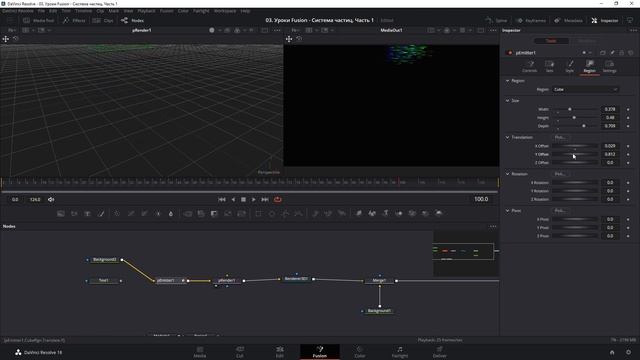Image resolution: width=640 pixels, height=360 pixels.
Task: Collapse the Rotation section
Action: point(507,174)
